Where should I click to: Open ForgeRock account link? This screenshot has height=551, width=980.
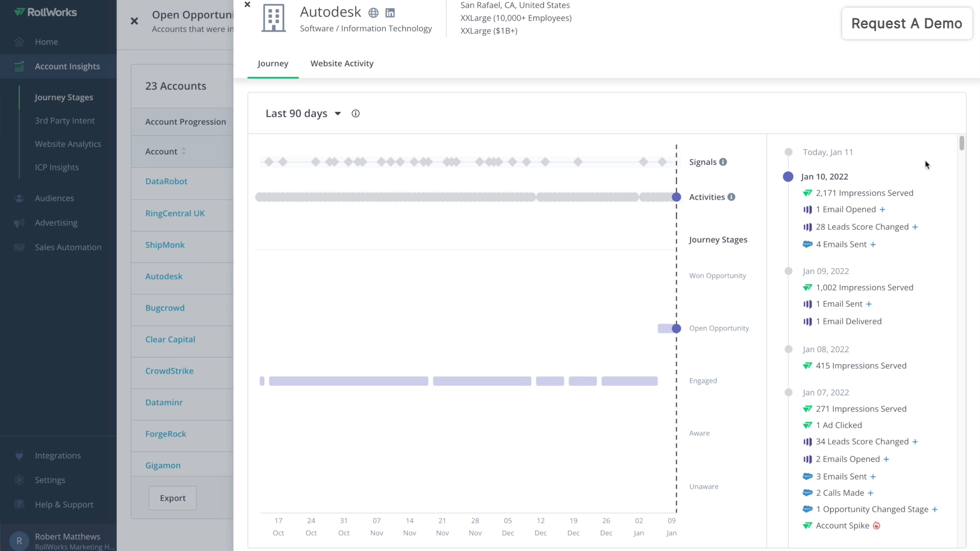[x=166, y=434]
